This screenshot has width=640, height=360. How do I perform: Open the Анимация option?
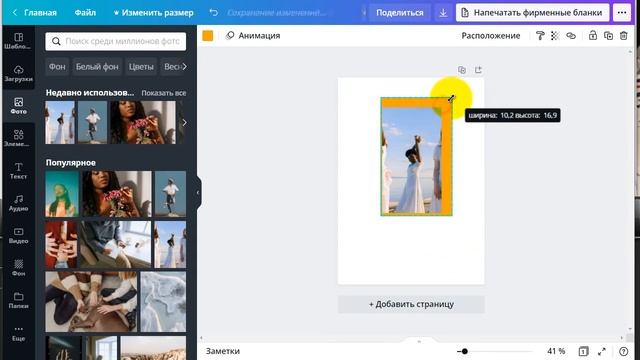tap(253, 36)
